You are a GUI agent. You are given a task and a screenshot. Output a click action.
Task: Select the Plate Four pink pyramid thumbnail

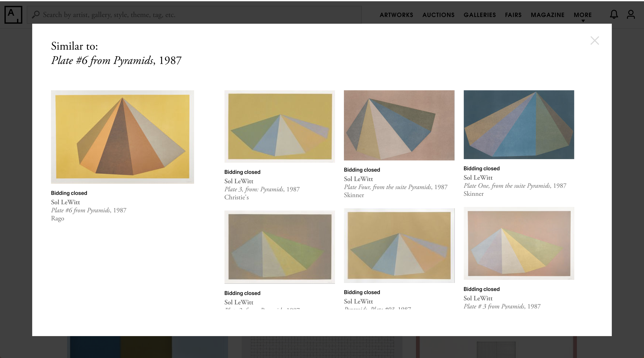pyautogui.click(x=399, y=125)
